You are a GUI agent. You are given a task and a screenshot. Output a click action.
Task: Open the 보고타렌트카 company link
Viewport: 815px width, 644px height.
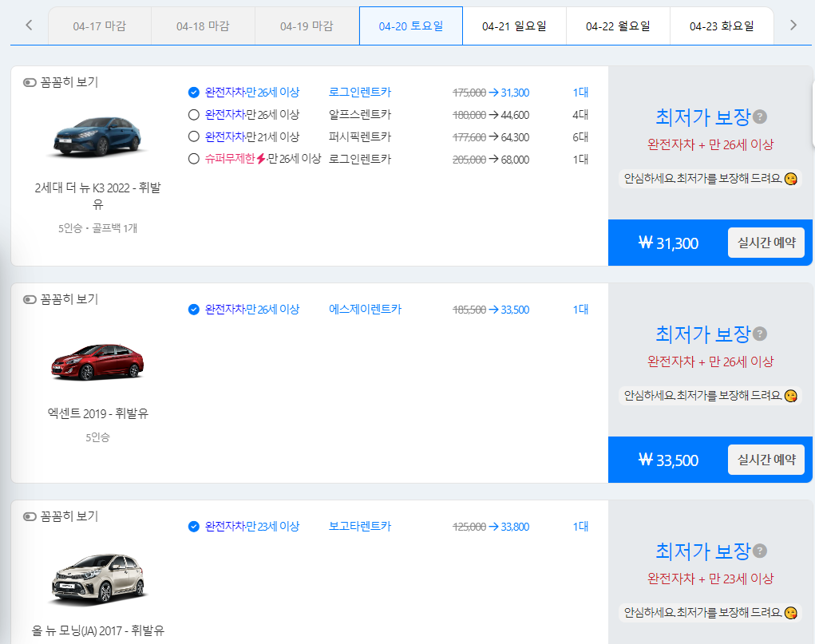point(360,527)
